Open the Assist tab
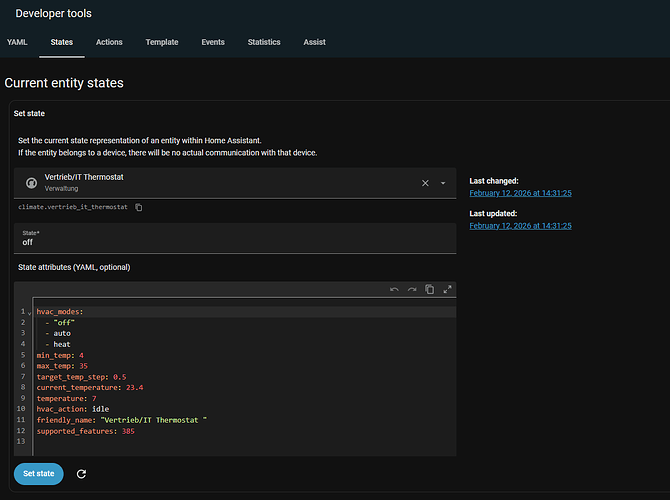The height and width of the screenshot is (500, 670). (x=315, y=42)
